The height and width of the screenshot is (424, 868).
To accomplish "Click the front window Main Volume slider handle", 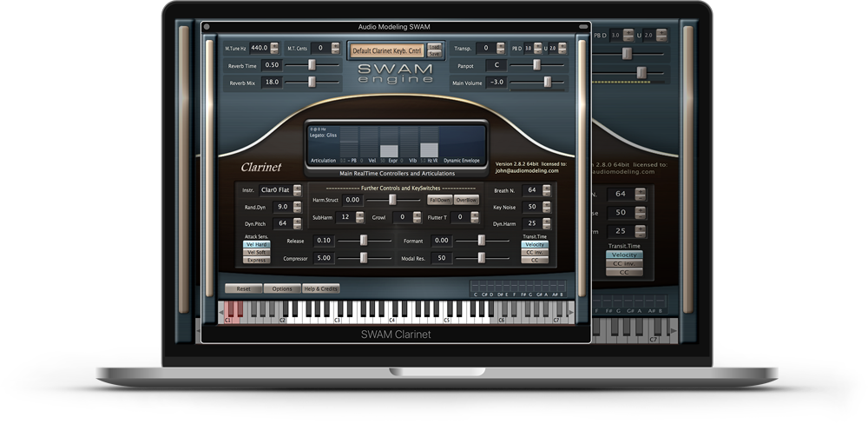I will click(548, 82).
